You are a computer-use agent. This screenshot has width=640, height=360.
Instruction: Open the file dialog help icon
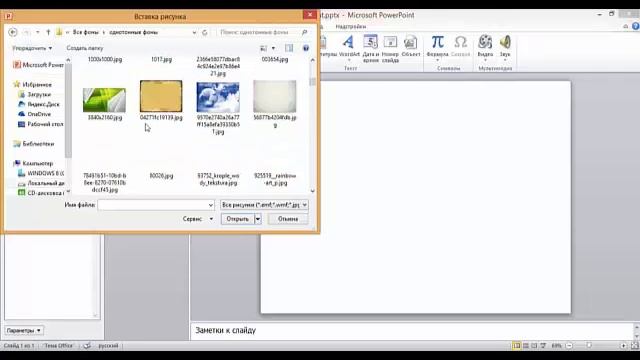306,48
